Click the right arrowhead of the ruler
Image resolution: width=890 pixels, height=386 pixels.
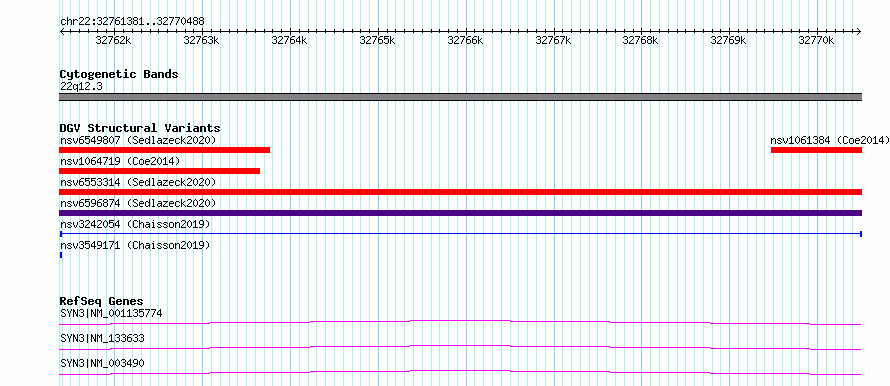[859, 32]
